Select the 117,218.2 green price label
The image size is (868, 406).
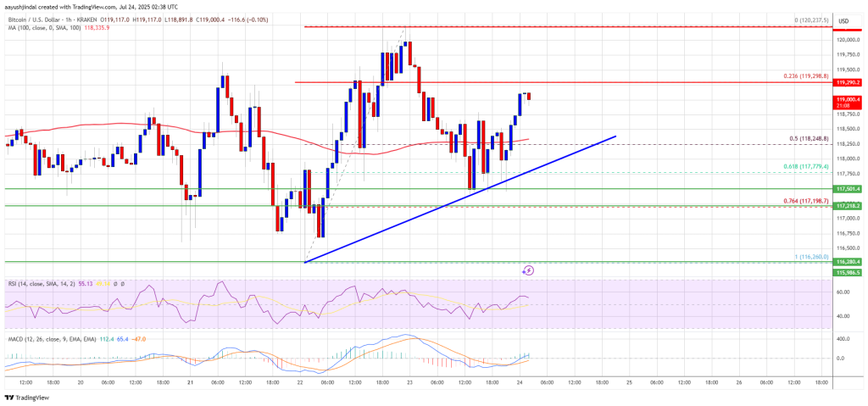[848, 205]
